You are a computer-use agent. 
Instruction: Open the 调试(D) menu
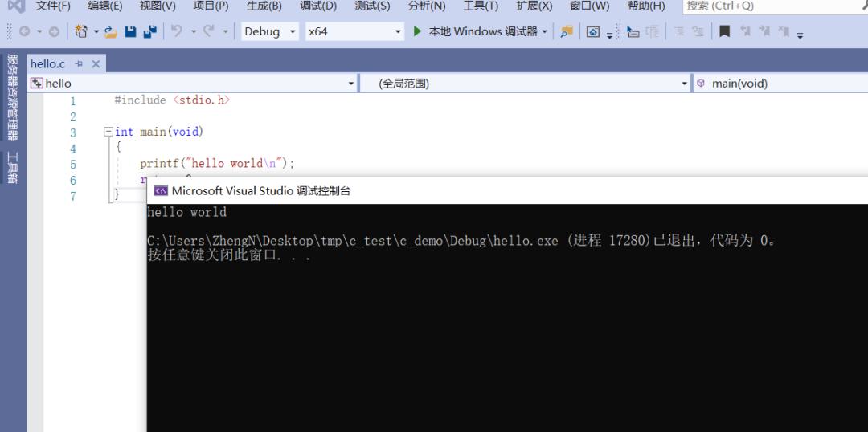click(318, 6)
